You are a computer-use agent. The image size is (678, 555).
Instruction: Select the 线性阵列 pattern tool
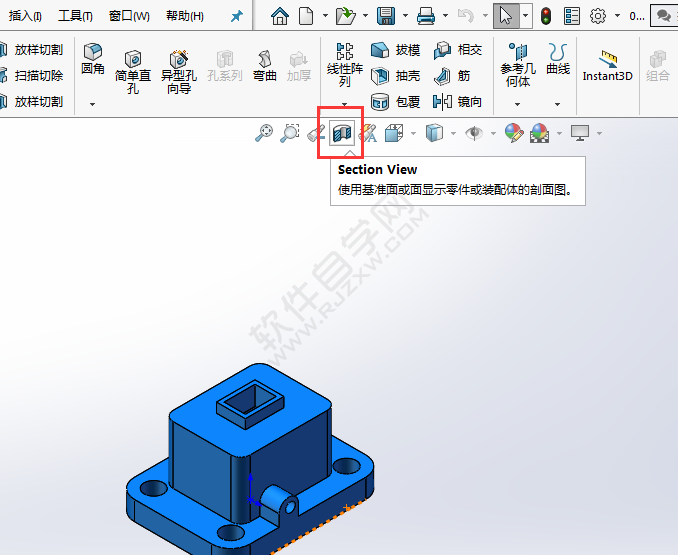[x=345, y=64]
